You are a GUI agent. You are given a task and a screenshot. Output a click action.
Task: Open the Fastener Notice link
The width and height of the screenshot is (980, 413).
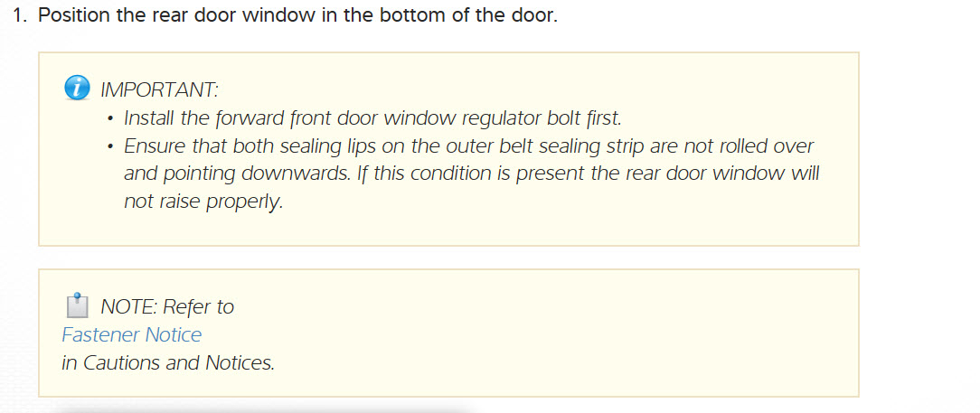[132, 335]
